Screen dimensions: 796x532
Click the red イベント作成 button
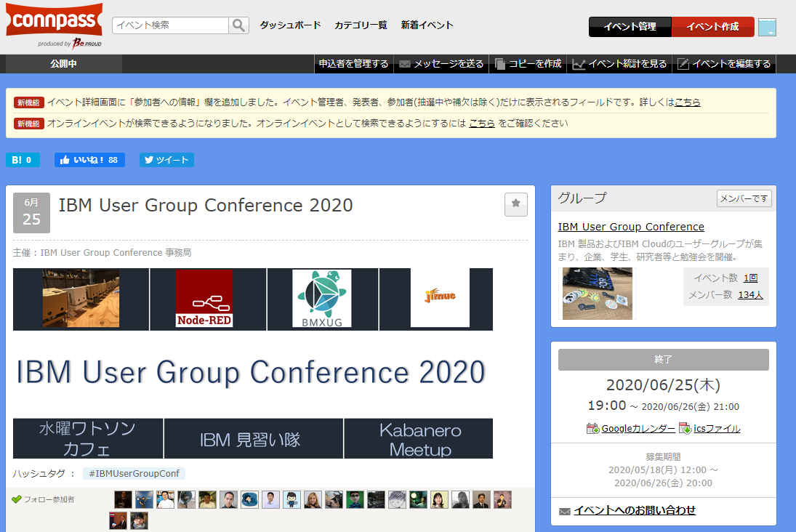click(712, 27)
